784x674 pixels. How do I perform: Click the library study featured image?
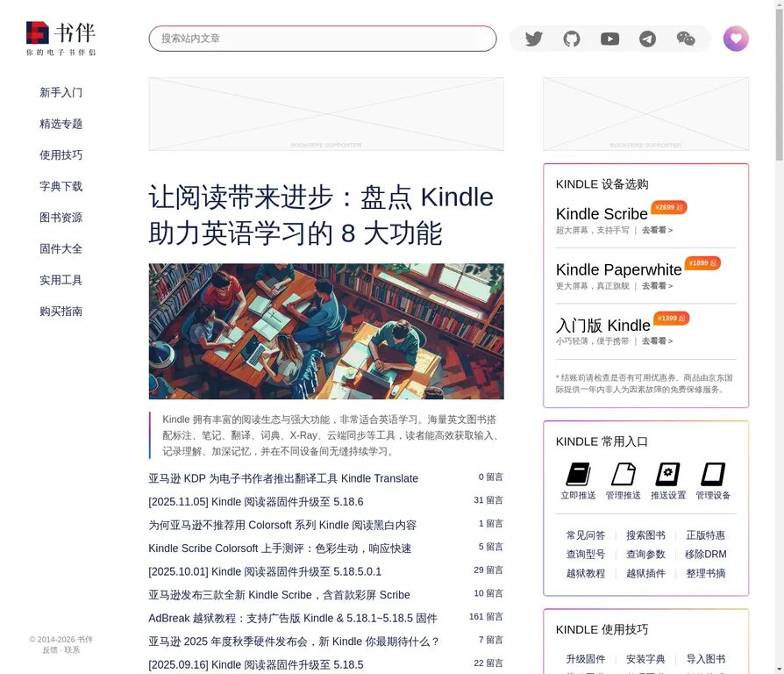point(326,331)
